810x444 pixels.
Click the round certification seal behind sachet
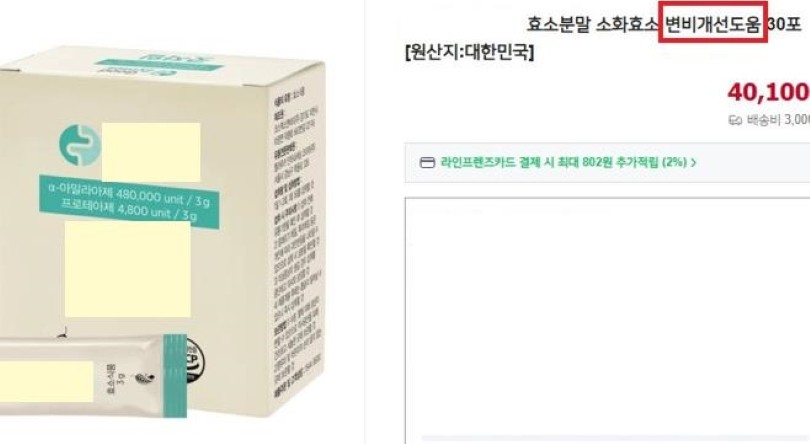pos(195,361)
